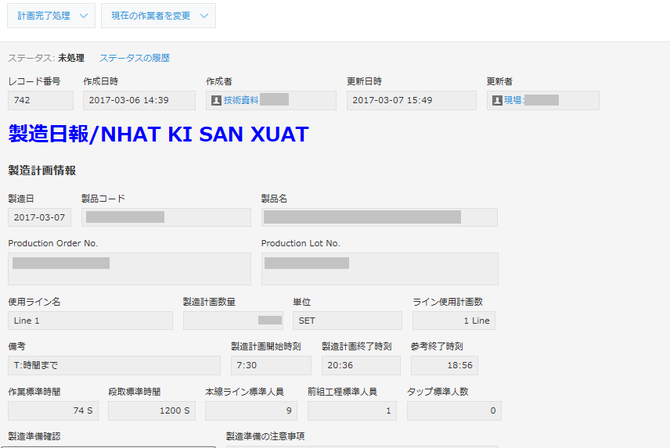Click the 単位 field showing SET

tap(347, 321)
